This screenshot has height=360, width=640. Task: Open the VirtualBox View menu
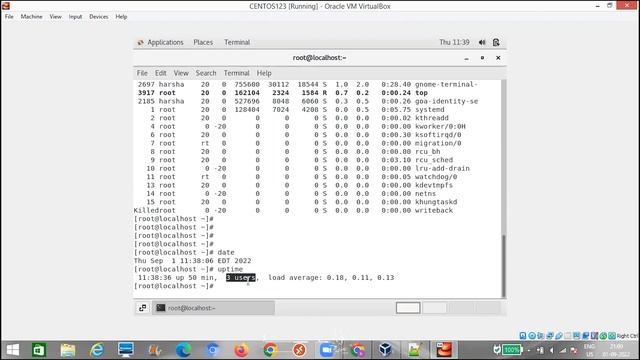56,17
